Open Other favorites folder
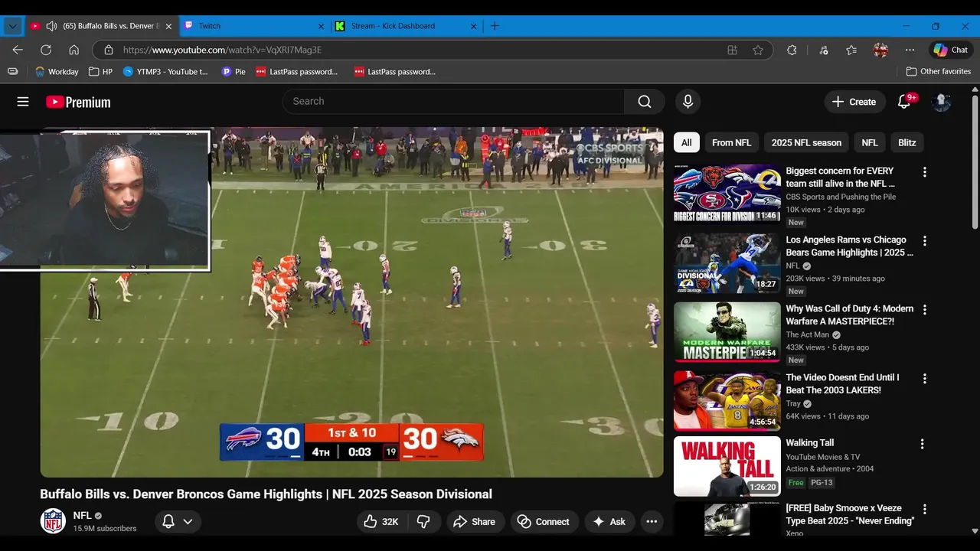Screen dimensions: 980x551 pyautogui.click(x=939, y=71)
